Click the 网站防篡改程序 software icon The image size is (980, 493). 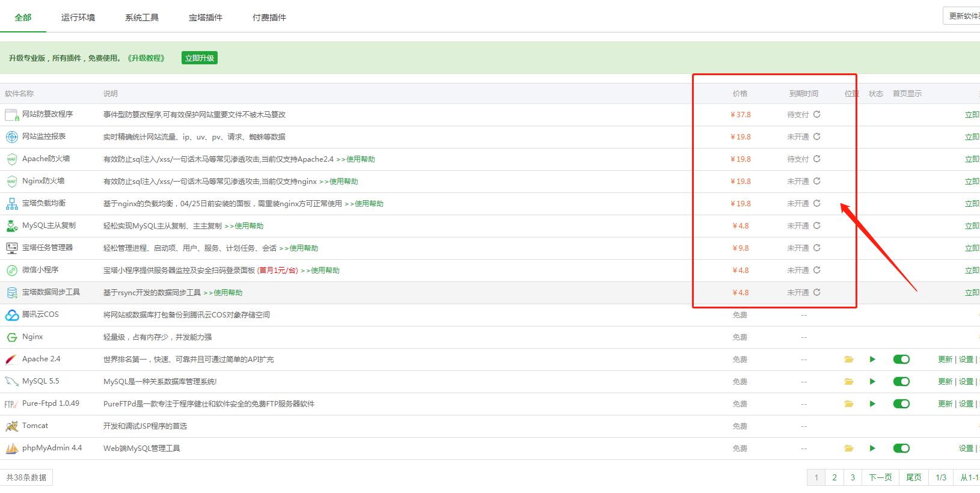click(x=11, y=115)
